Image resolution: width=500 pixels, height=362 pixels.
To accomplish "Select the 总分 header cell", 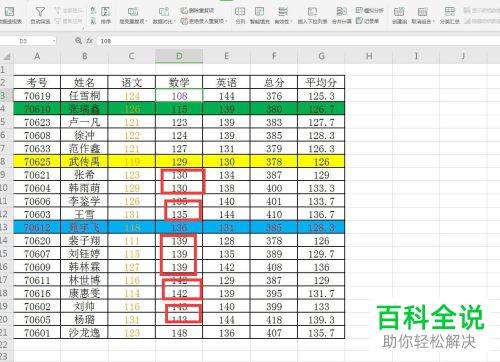I will click(274, 82).
